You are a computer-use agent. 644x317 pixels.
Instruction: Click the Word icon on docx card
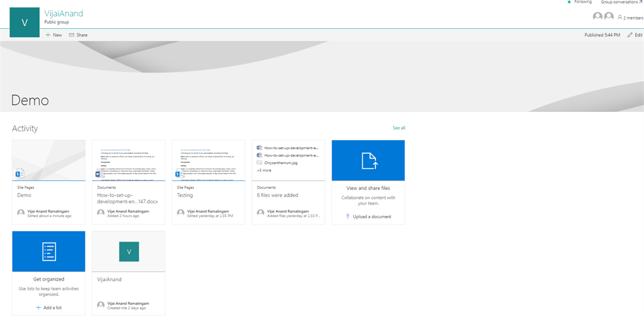tap(99, 174)
